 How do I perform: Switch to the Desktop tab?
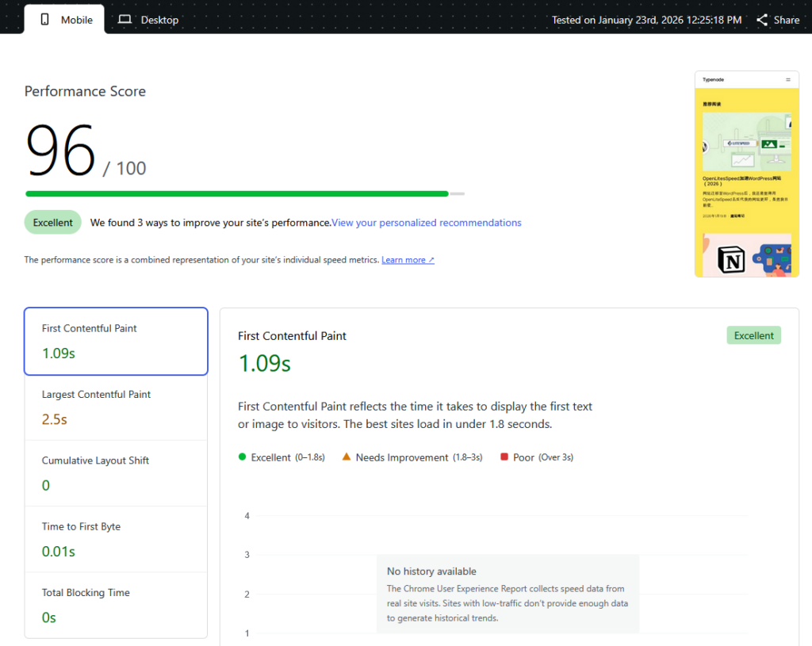149,19
